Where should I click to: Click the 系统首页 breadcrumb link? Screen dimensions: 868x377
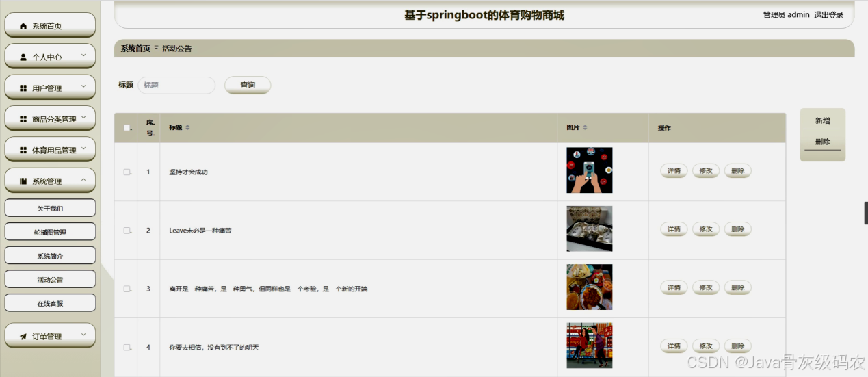coord(135,49)
